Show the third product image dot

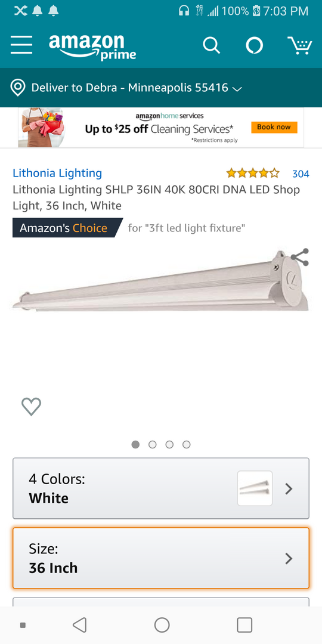(x=169, y=444)
